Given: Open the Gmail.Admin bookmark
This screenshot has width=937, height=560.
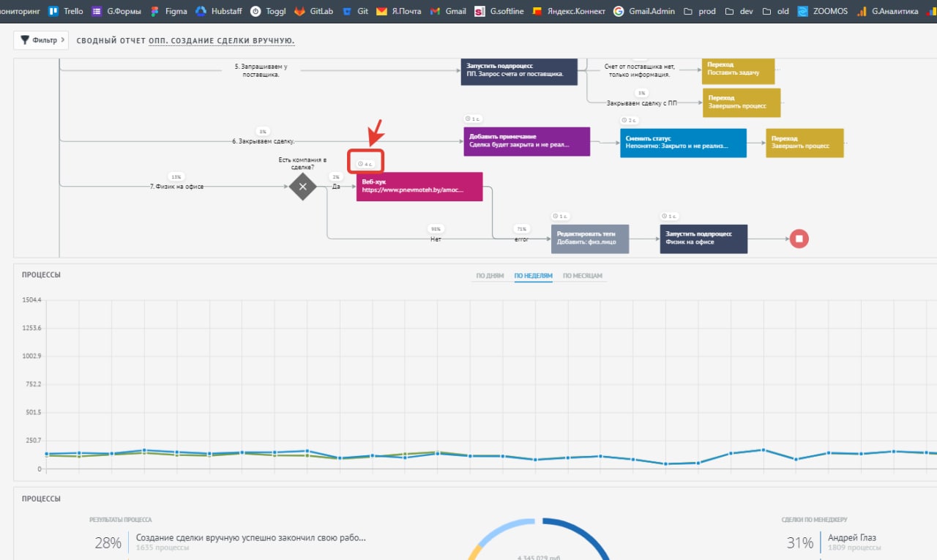Looking at the screenshot, I should 643,11.
